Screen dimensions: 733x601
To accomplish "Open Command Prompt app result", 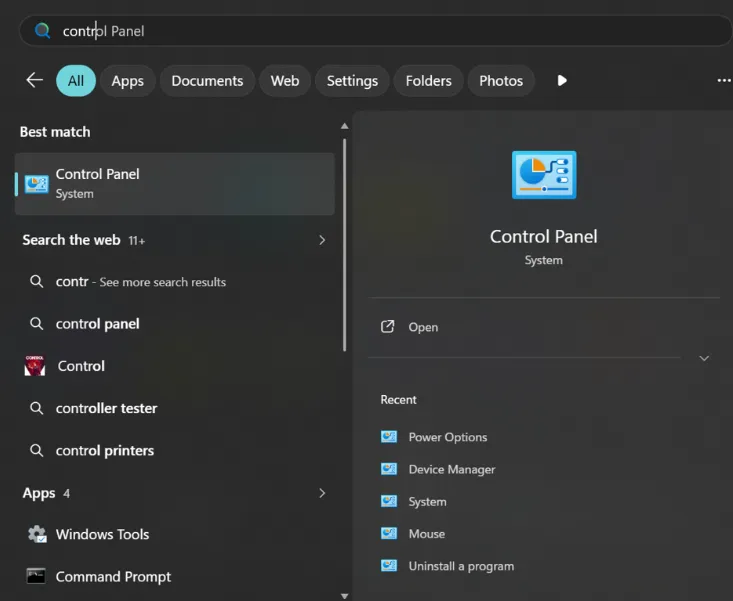I will tap(175, 576).
